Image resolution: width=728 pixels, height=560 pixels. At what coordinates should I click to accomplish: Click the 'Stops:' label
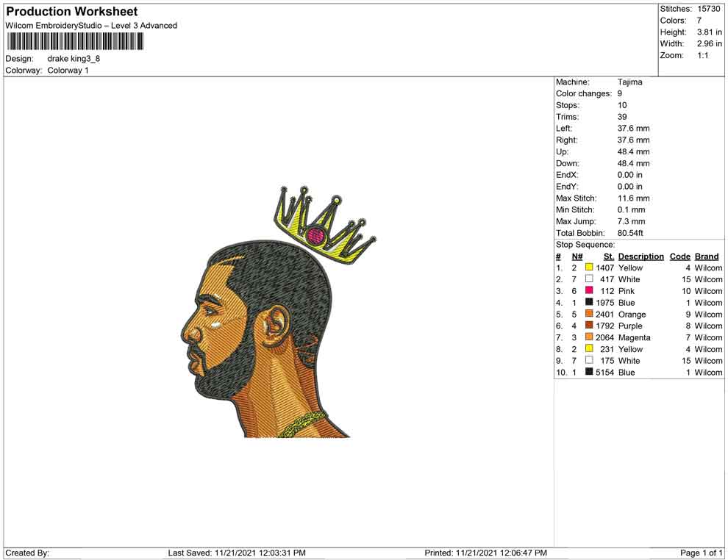568,105
